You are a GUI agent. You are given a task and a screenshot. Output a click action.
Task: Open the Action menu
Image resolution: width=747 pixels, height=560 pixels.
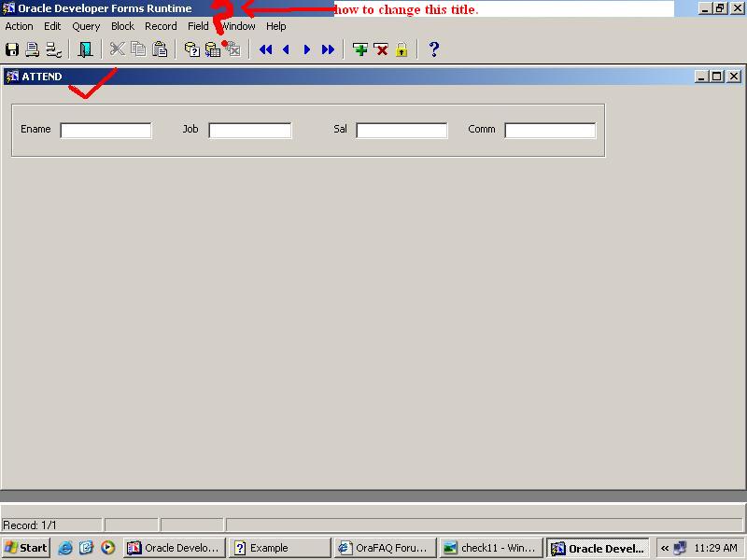click(x=20, y=26)
